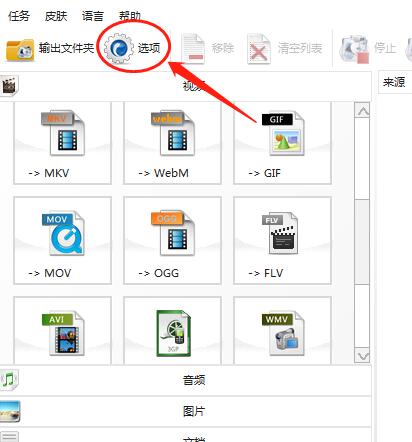Click the clapperboard video category icon
This screenshot has height=442, width=412.
click(9, 85)
